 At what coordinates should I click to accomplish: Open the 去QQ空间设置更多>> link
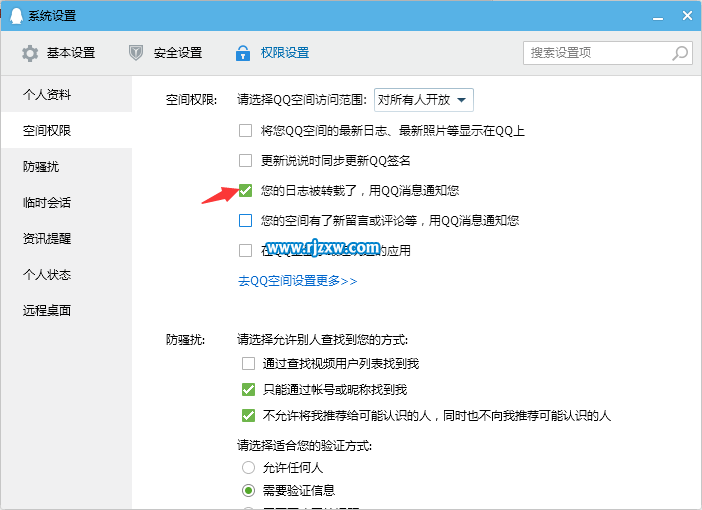pos(297,281)
